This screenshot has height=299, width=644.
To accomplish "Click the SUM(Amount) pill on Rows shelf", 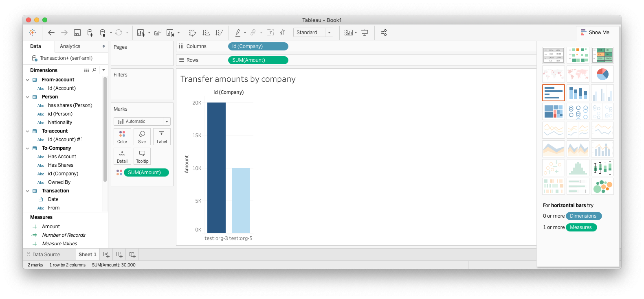I will click(x=257, y=60).
